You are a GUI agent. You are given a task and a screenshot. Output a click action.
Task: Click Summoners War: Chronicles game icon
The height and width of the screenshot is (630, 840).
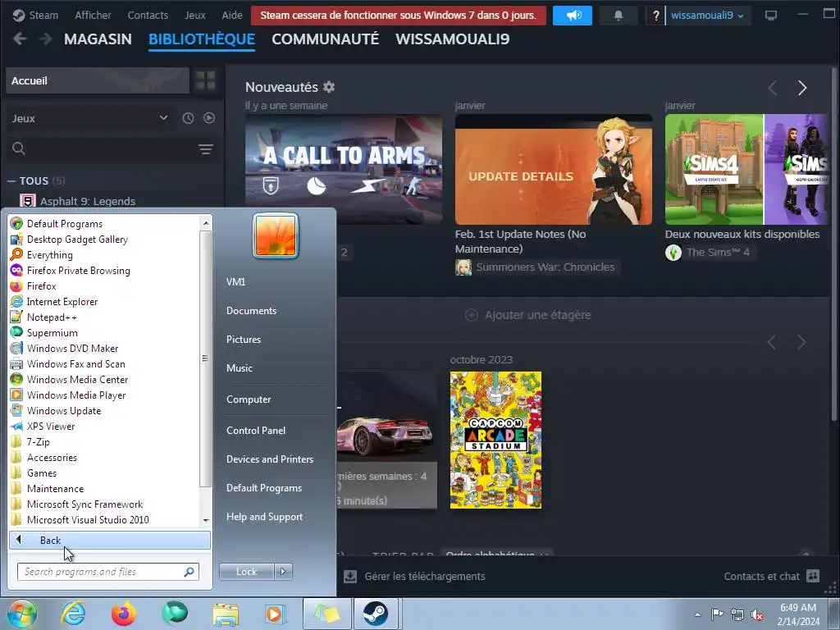coord(463,267)
